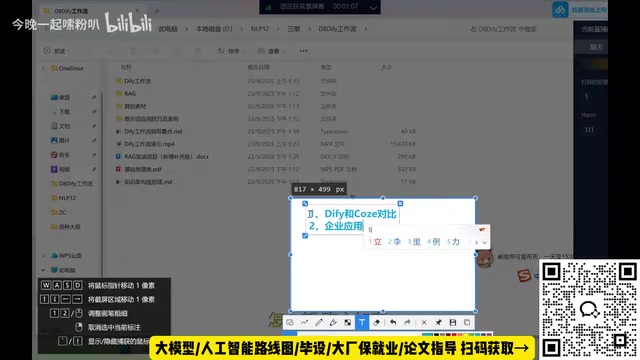This screenshot has width=640, height=360.
Task: Undo the last annotation
Action: pyautogui.click(x=393, y=322)
